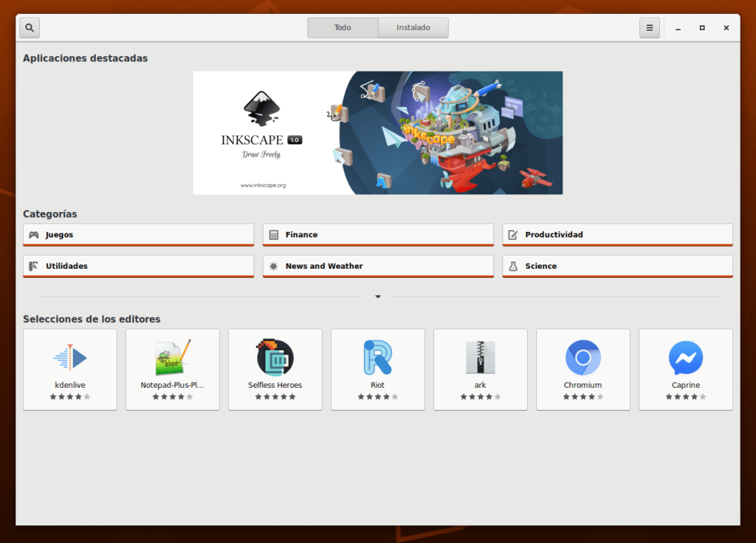The image size is (756, 543).
Task: Select the Notepad-Plus-Plus app icon
Action: 173,358
